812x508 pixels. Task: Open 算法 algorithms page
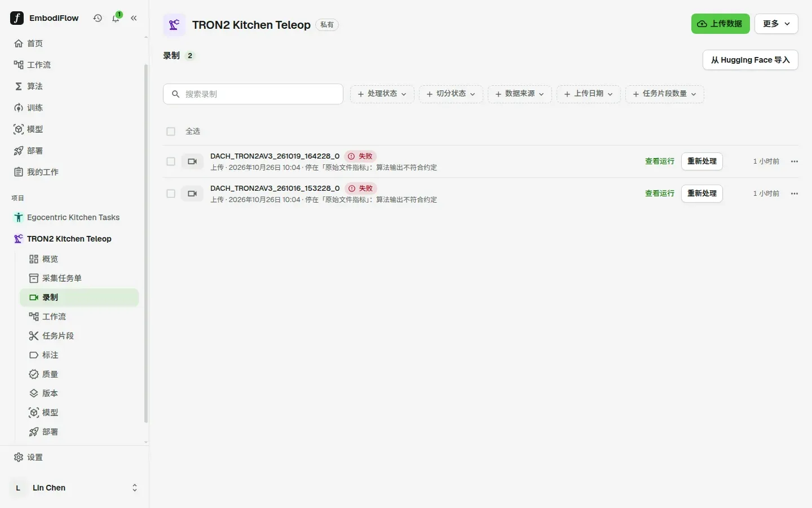(x=74, y=86)
